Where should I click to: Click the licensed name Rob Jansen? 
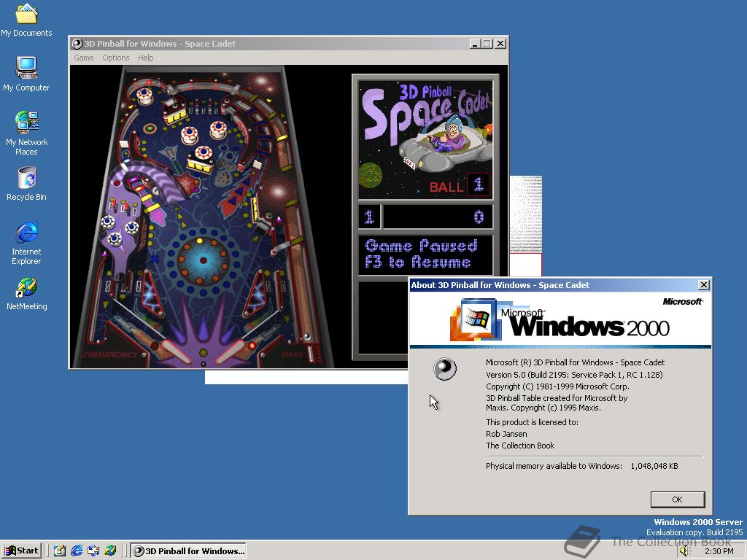coord(506,434)
